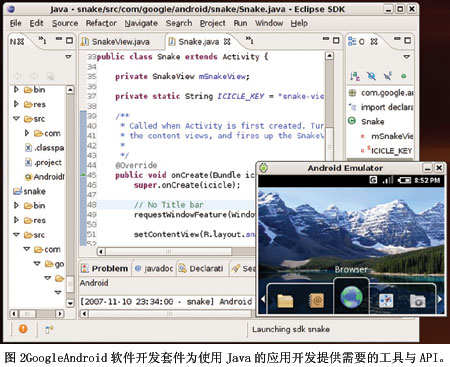This screenshot has height=367, width=450.
Task: Click the Snake.java file icon in tab
Action: click(x=172, y=41)
